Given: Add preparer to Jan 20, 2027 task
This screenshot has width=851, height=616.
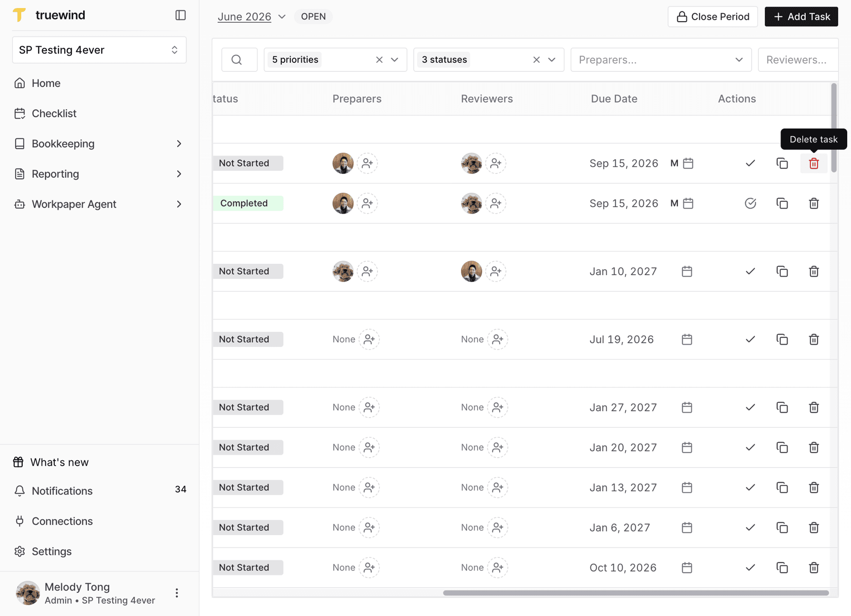Looking at the screenshot, I should click(369, 447).
